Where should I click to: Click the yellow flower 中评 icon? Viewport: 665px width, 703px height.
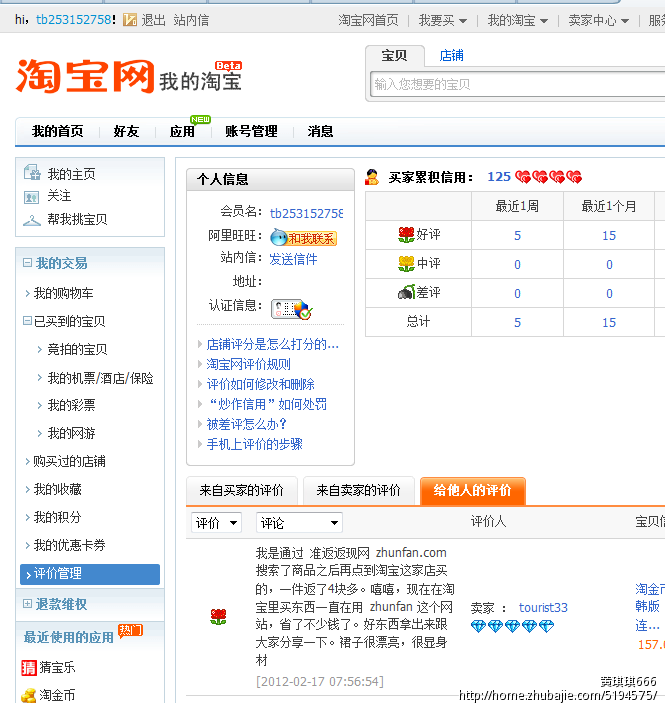(x=406, y=264)
